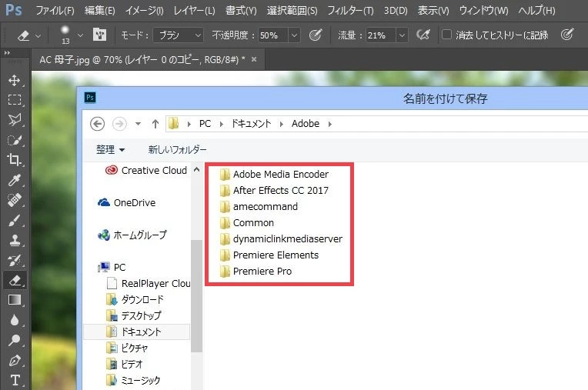Select the Crop tool
Screen dimensions: 588x390
click(x=15, y=160)
